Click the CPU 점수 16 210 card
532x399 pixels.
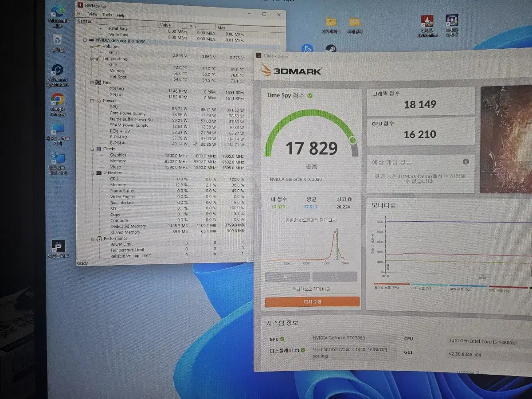(x=420, y=131)
